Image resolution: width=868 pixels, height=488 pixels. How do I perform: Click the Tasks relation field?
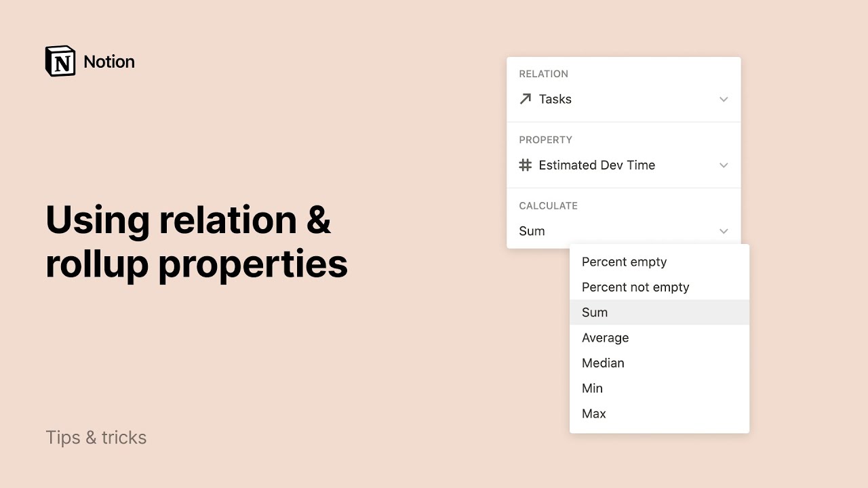610,99
